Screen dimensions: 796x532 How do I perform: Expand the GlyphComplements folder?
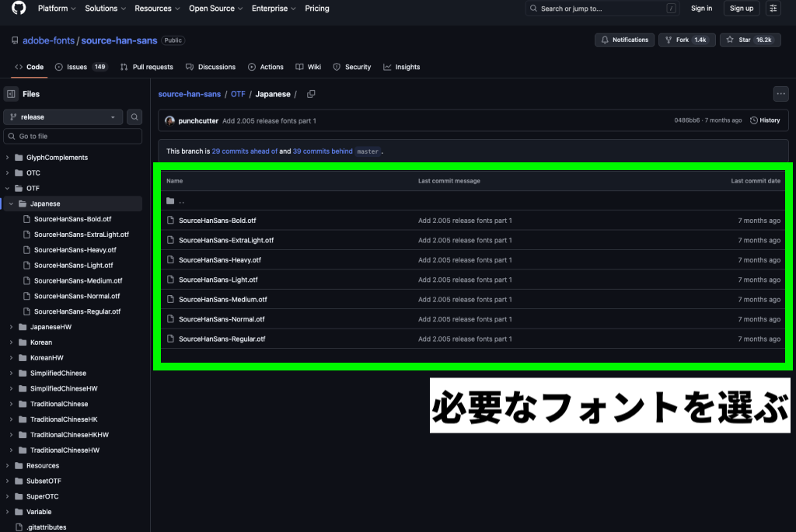click(8, 158)
